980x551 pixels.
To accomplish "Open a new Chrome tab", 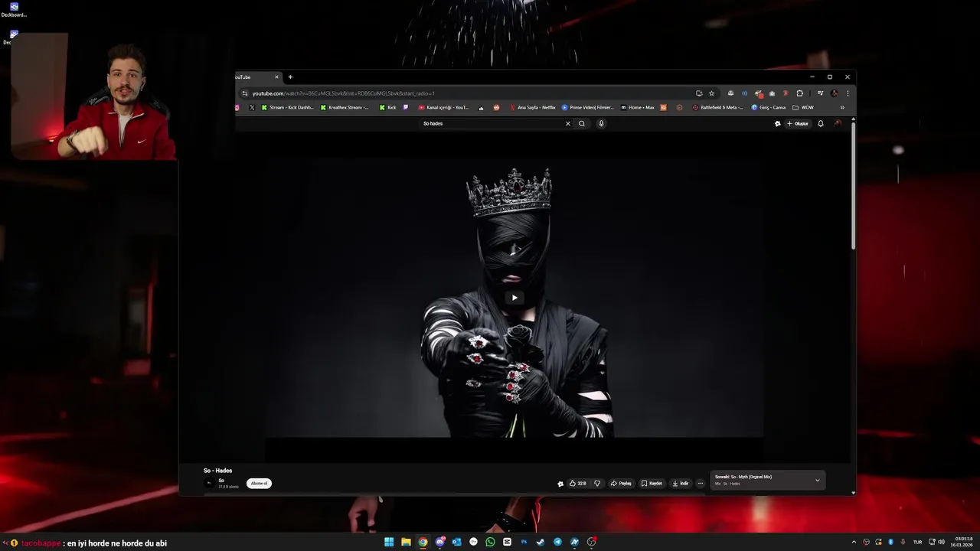I will tap(290, 77).
